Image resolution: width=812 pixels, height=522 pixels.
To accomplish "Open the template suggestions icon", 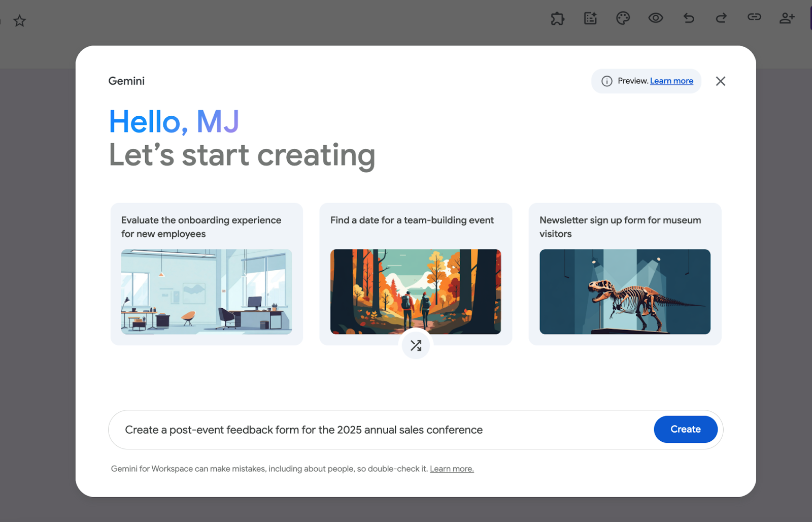I will [x=590, y=18].
